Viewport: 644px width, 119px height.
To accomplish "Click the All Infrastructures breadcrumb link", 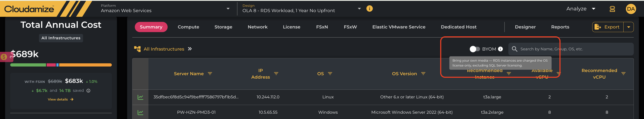I will pyautogui.click(x=164, y=49).
